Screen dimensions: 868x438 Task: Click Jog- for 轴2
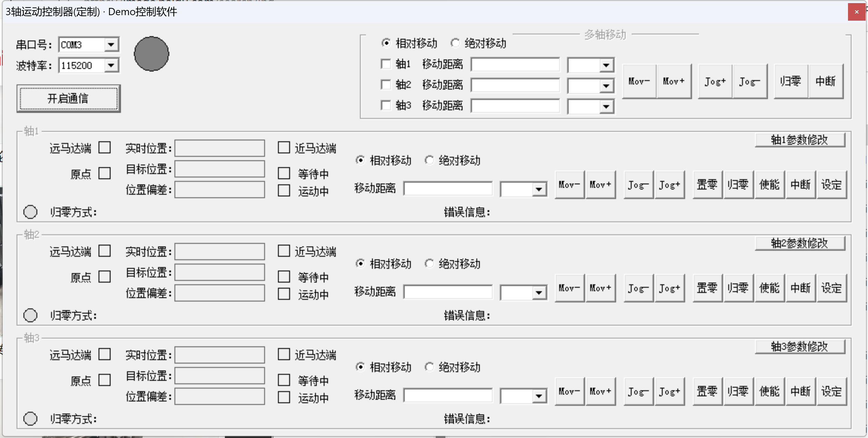[639, 288]
